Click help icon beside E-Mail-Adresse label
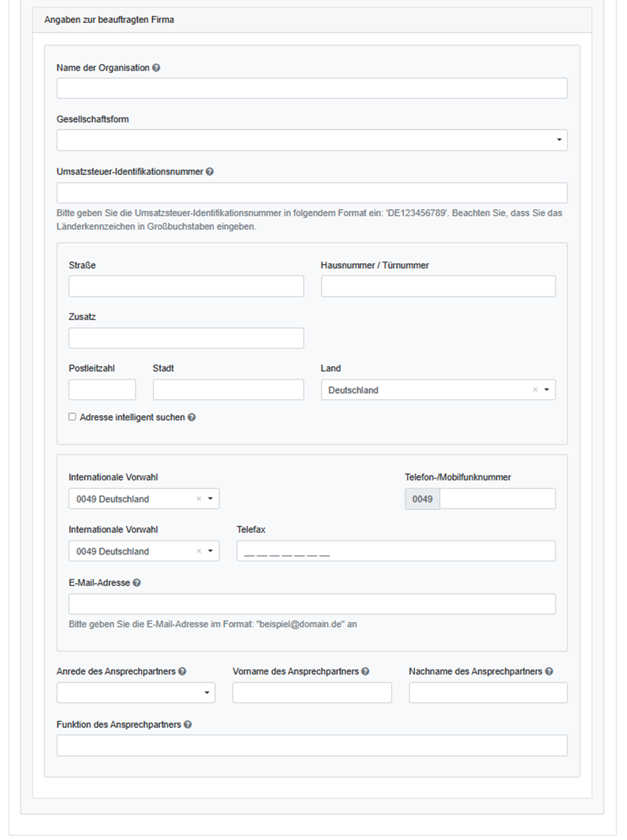Viewport: 627px width, 840px height. point(137,583)
